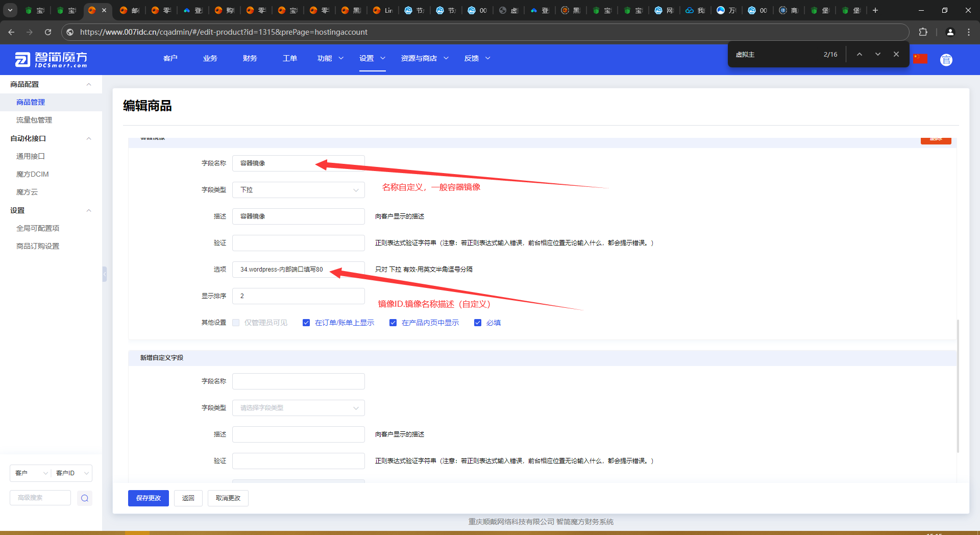Click the form panel vertical scrollbar
This screenshot has height=535, width=980.
tap(958, 385)
